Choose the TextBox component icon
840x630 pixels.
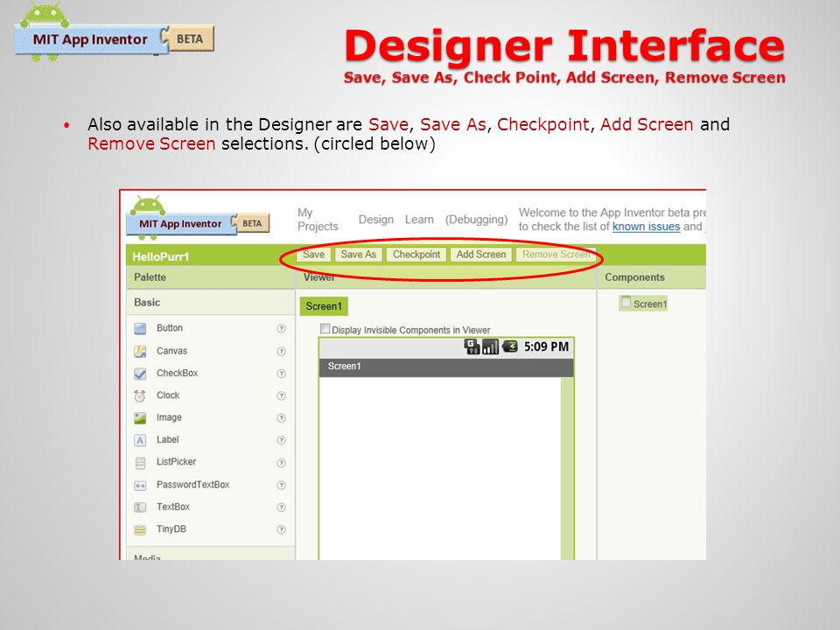click(140, 507)
